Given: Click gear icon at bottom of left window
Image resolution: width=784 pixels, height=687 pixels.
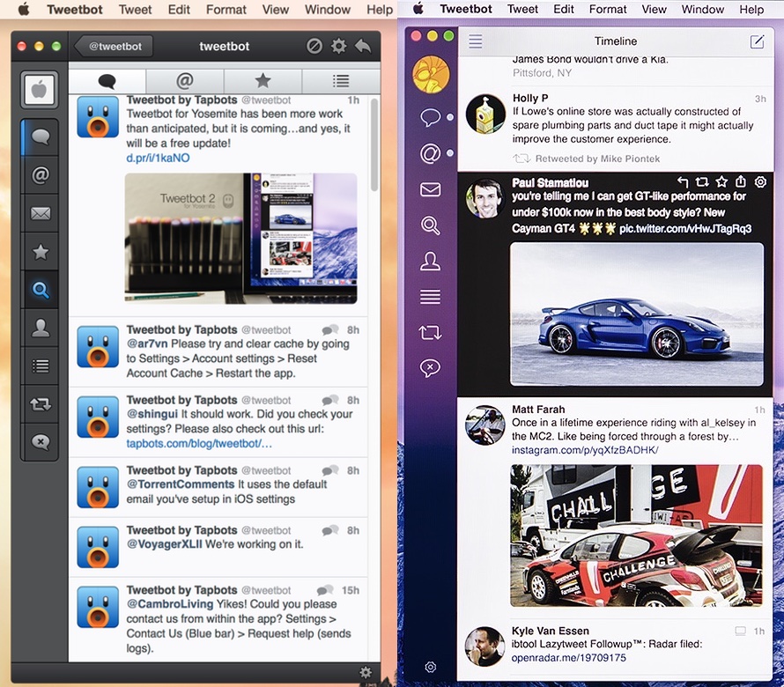Looking at the screenshot, I should click(x=366, y=673).
